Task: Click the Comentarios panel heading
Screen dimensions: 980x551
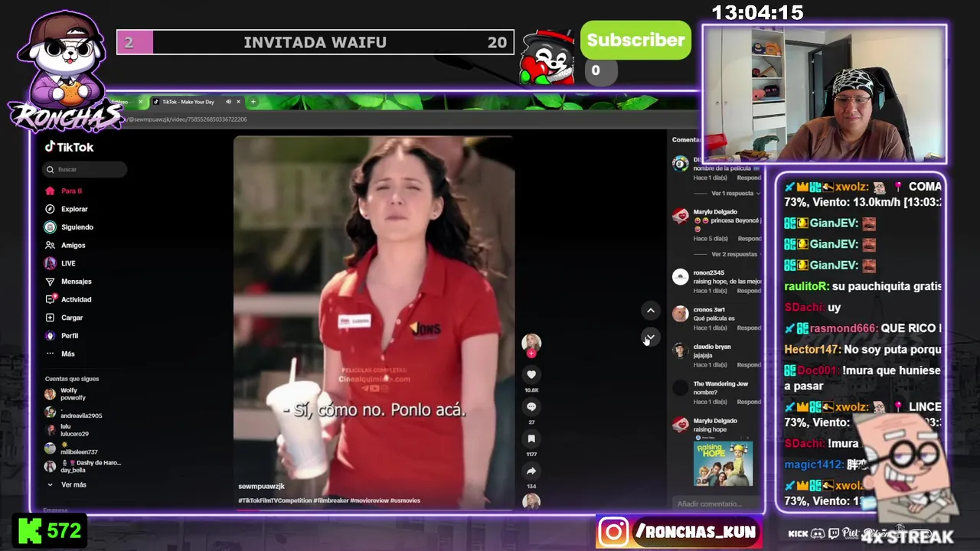Action: 686,139
